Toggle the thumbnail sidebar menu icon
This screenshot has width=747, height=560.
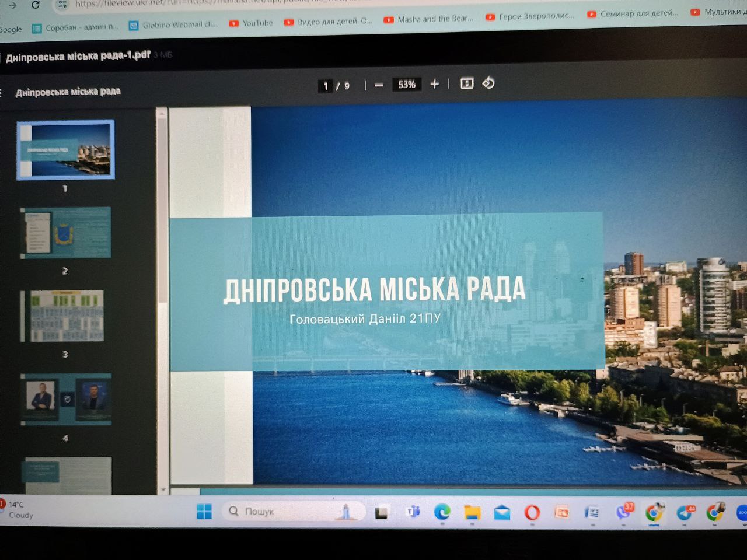coord(2,93)
